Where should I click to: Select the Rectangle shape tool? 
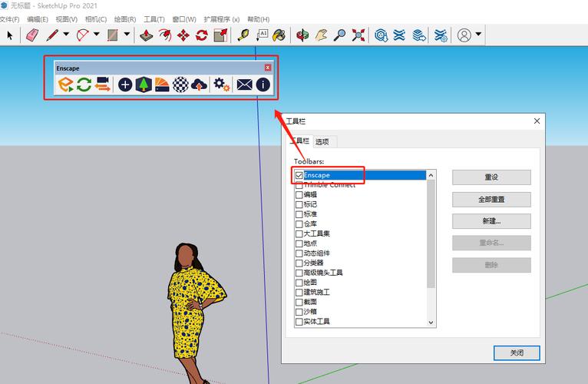coord(113,35)
